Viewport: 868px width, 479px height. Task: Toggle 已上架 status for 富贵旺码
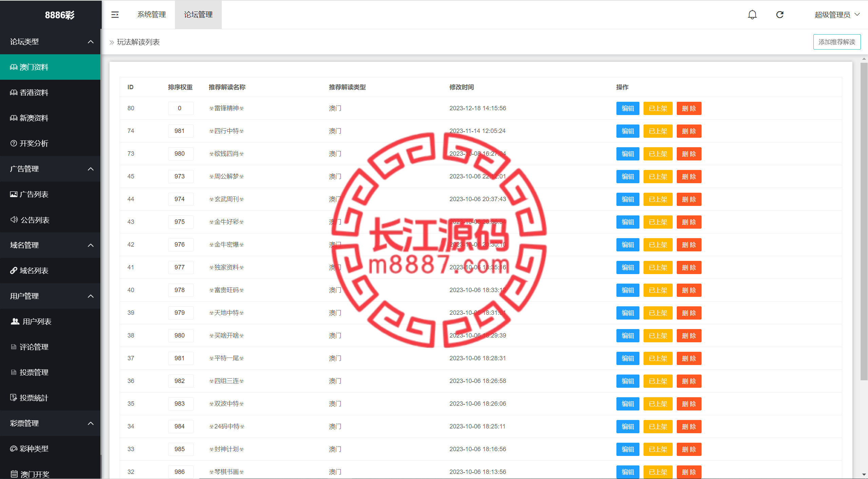pos(658,290)
